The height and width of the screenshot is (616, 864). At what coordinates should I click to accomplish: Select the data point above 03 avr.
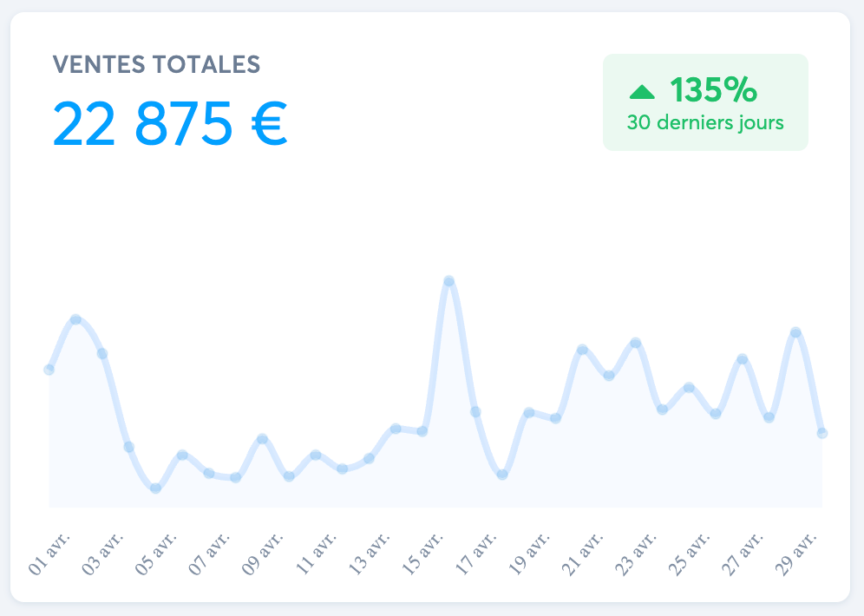click(102, 354)
